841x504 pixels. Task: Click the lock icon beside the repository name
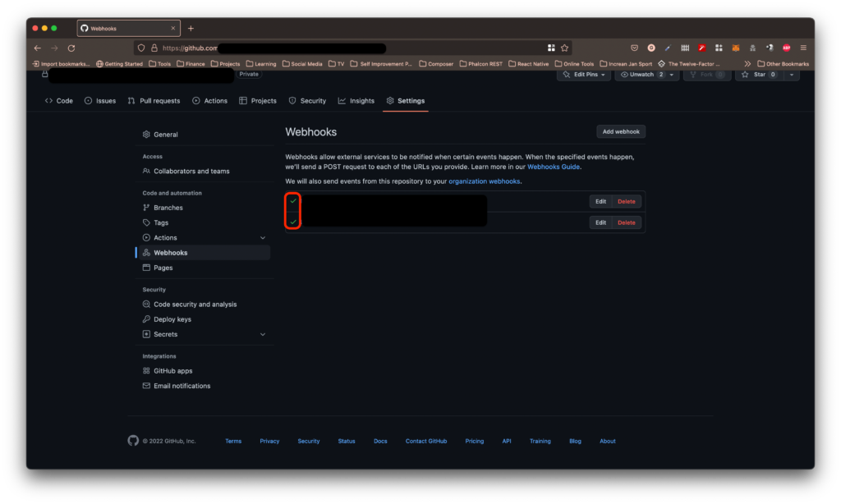point(45,74)
